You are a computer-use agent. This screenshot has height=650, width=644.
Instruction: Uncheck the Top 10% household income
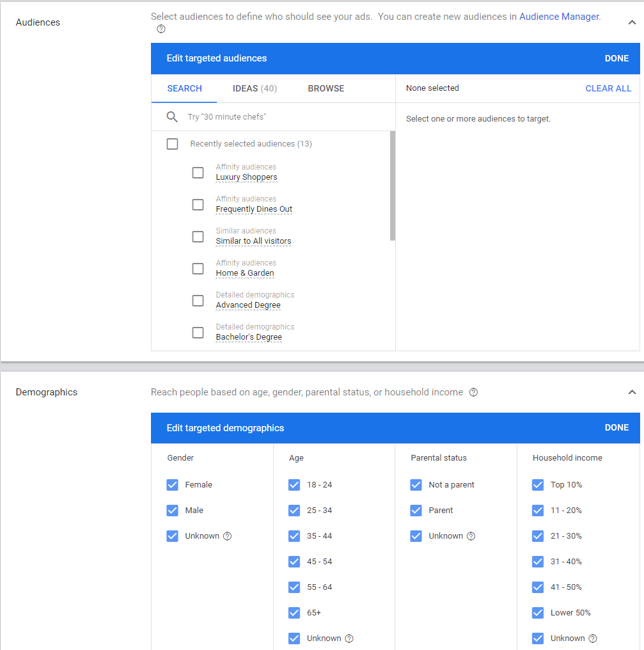pos(538,485)
